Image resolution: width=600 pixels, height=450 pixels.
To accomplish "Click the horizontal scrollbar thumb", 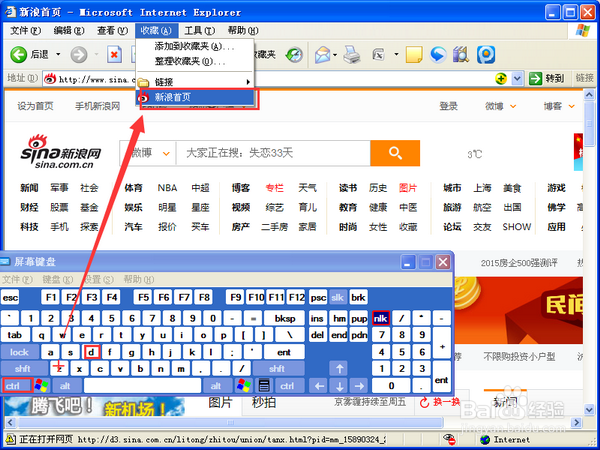I will [x=230, y=423].
